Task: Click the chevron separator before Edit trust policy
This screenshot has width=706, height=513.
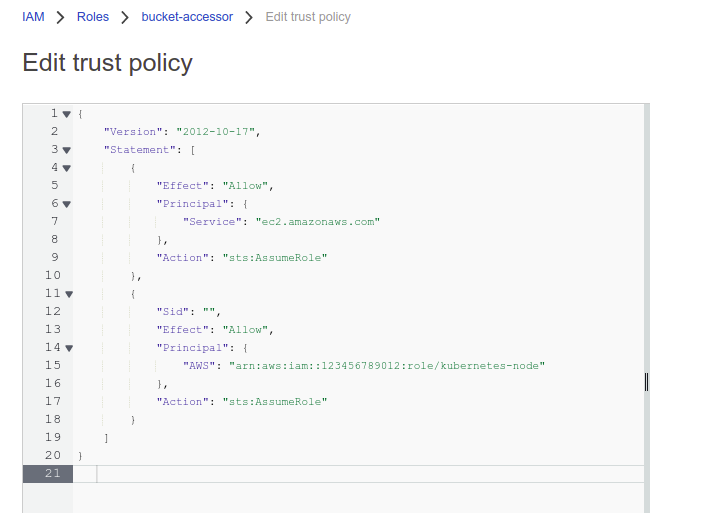Action: pyautogui.click(x=249, y=17)
